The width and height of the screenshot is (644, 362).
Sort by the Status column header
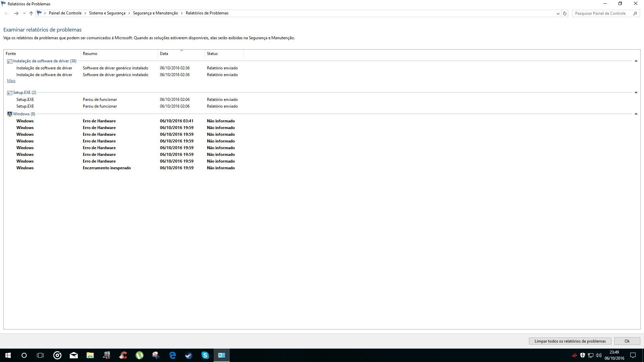[x=224, y=54]
